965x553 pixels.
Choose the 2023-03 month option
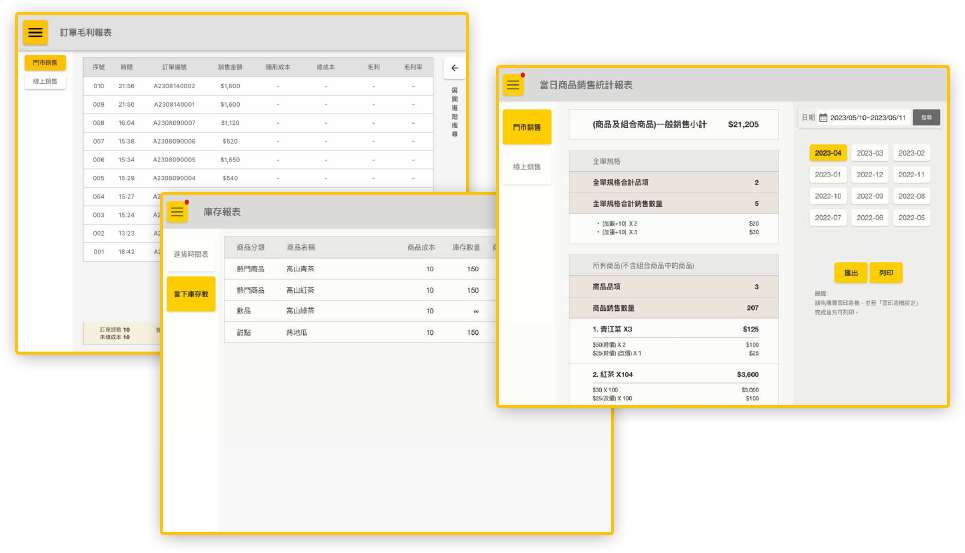[x=870, y=153]
